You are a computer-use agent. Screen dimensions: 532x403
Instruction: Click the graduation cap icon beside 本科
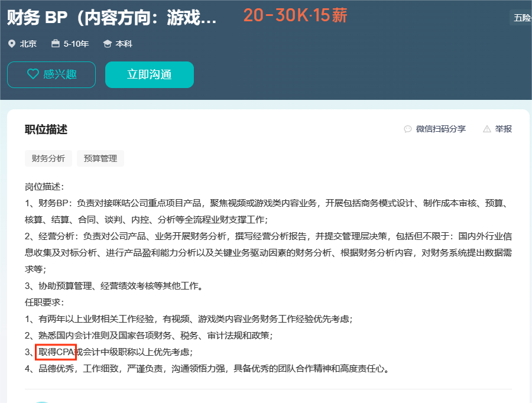(107, 44)
